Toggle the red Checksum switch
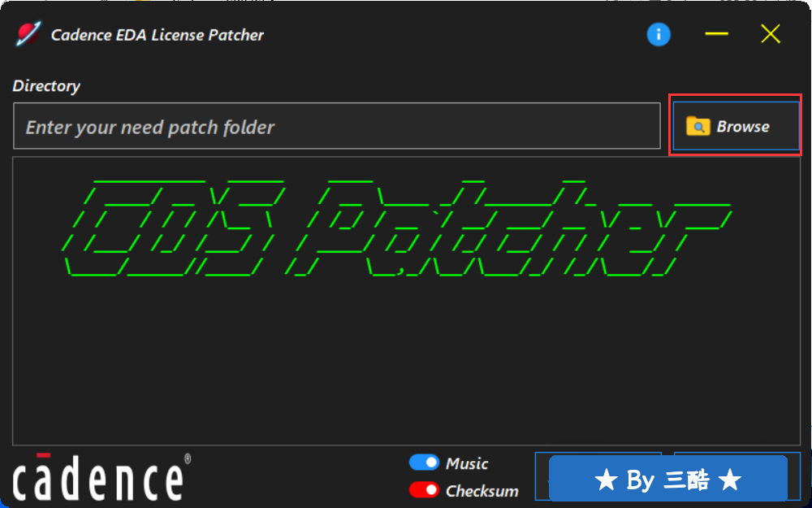 (424, 490)
